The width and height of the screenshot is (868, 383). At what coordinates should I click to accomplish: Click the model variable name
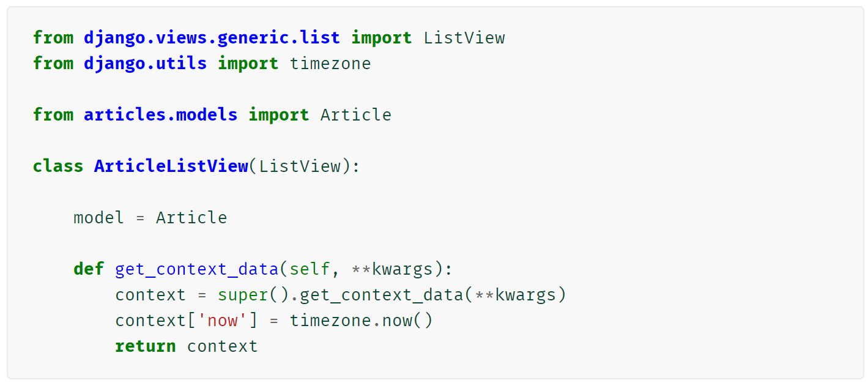click(98, 218)
